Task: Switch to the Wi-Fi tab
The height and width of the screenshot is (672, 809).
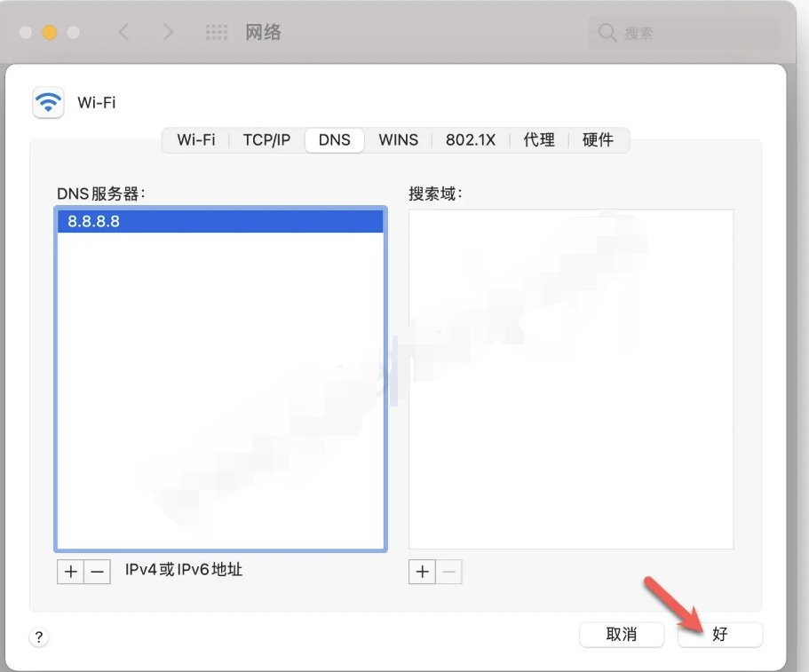Action: (196, 140)
